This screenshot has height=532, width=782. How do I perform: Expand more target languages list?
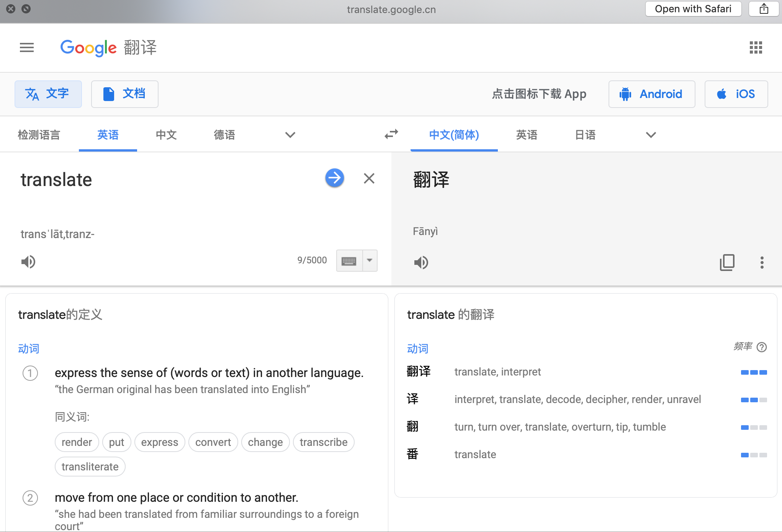point(651,135)
